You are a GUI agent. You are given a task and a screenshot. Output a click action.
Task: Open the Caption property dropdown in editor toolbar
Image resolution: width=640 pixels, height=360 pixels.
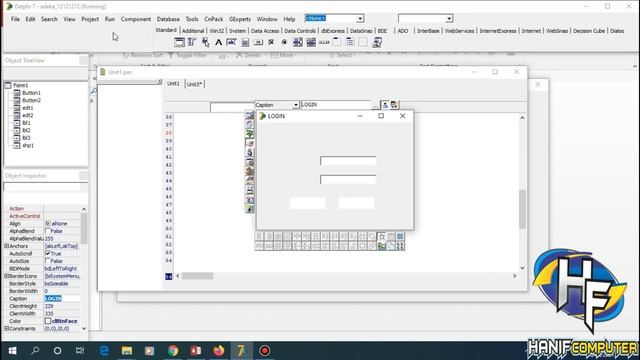pos(296,105)
